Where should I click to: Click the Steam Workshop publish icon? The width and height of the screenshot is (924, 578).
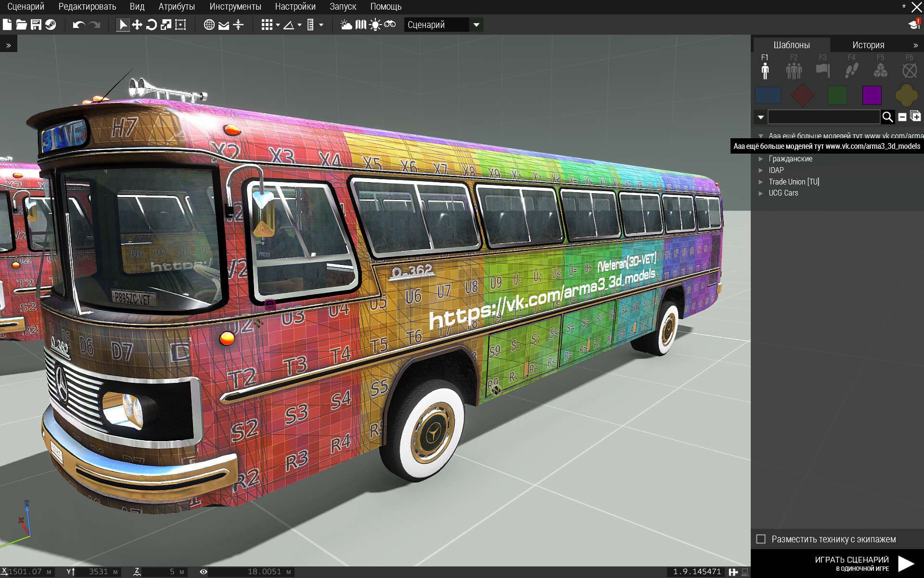tap(51, 25)
